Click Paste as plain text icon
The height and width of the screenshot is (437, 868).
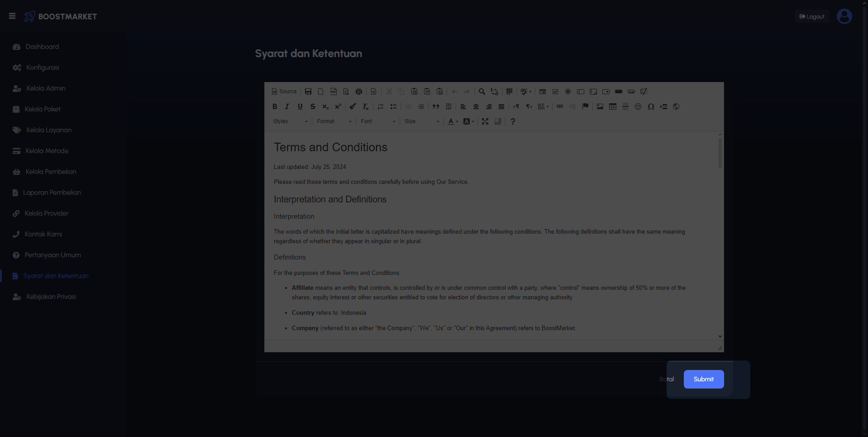point(427,91)
